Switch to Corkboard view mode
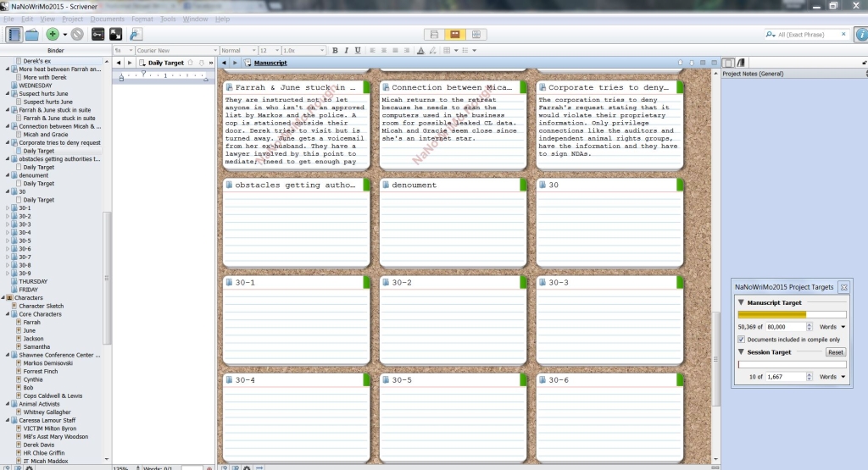Viewport: 868px width, 470px height. click(454, 34)
